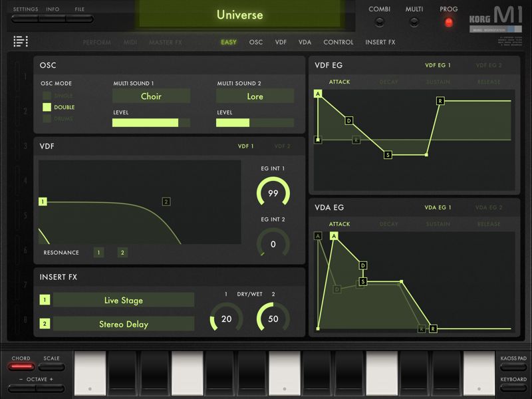Open the Universe program name display
Image resolution: width=532 pixels, height=399 pixels.
point(240,15)
